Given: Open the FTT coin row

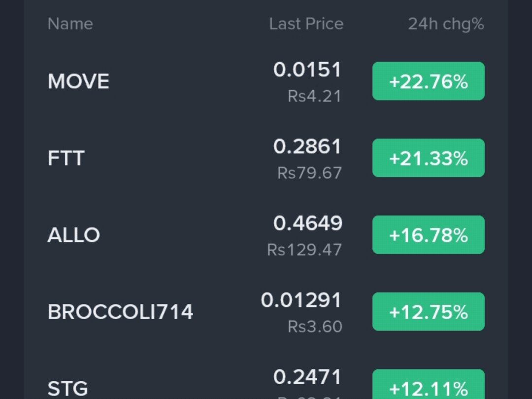Looking at the screenshot, I should click(x=266, y=158).
